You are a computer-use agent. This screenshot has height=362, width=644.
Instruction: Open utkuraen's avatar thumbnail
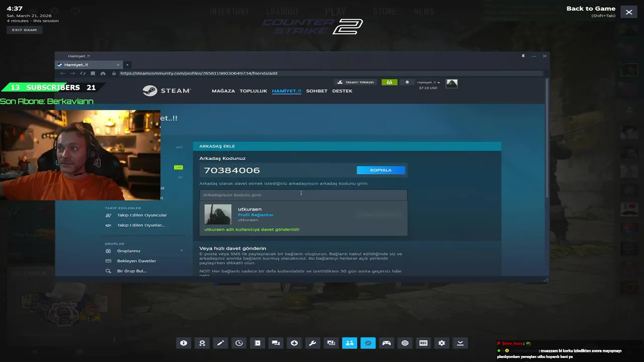[218, 215]
